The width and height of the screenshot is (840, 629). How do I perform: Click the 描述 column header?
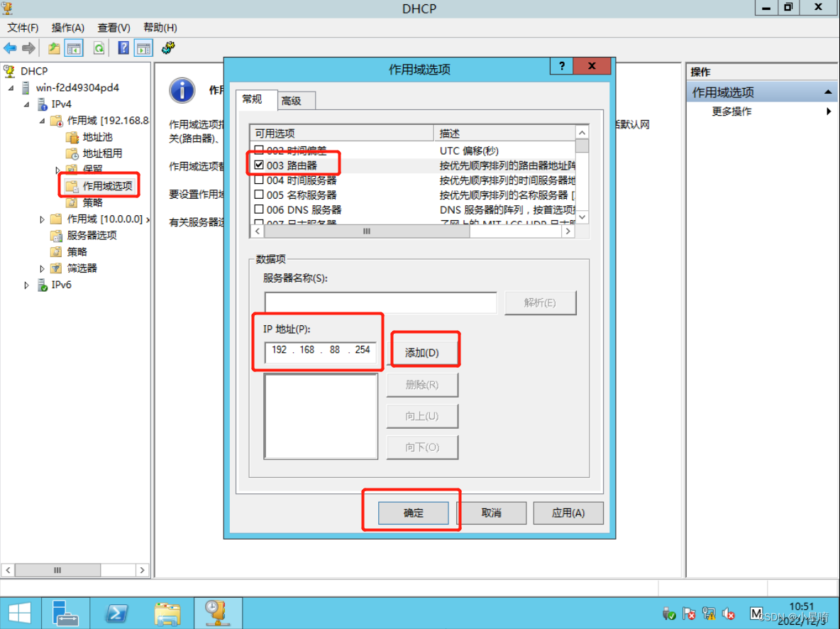click(x=504, y=133)
